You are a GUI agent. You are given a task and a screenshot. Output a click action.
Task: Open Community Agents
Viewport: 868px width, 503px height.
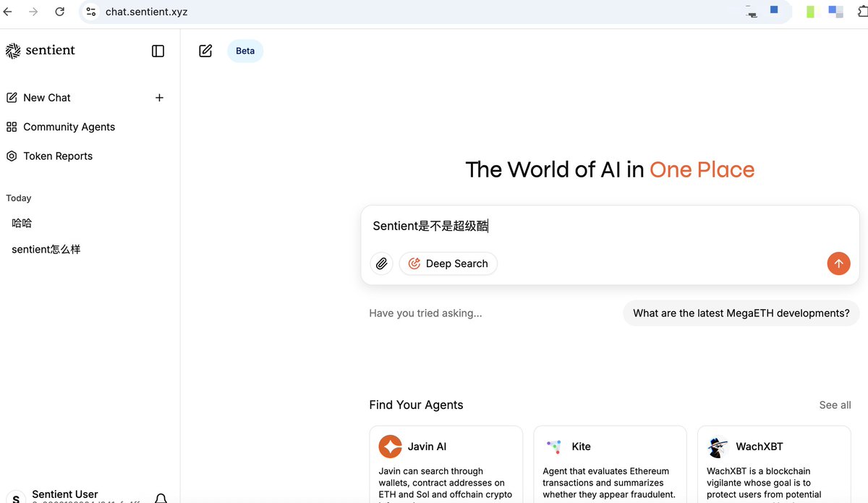[61, 127]
